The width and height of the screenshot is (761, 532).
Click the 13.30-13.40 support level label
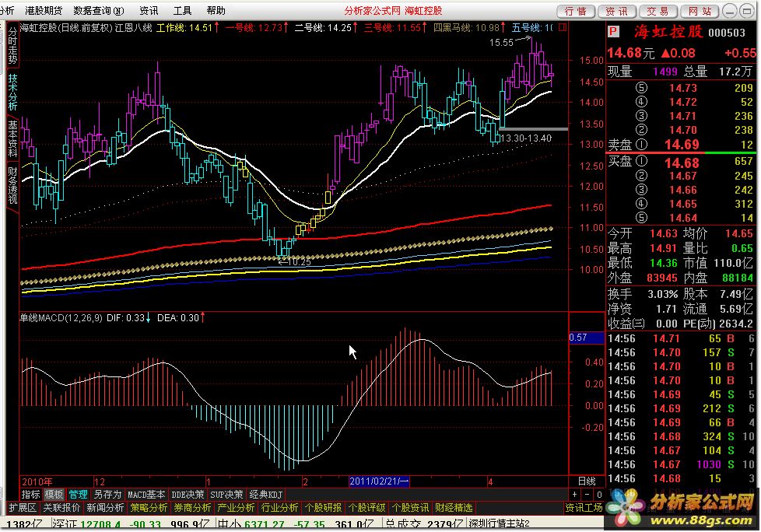click(x=525, y=138)
